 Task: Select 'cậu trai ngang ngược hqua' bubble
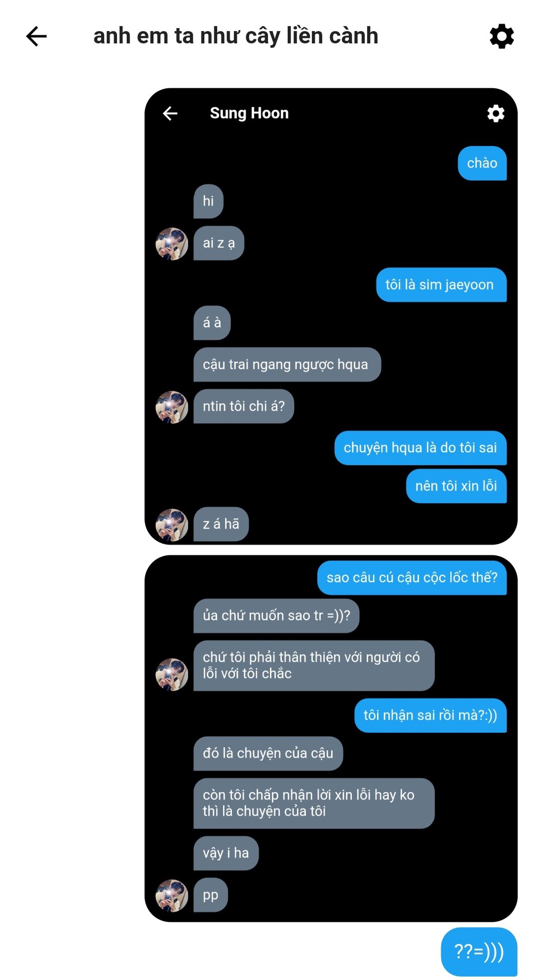coord(287,364)
